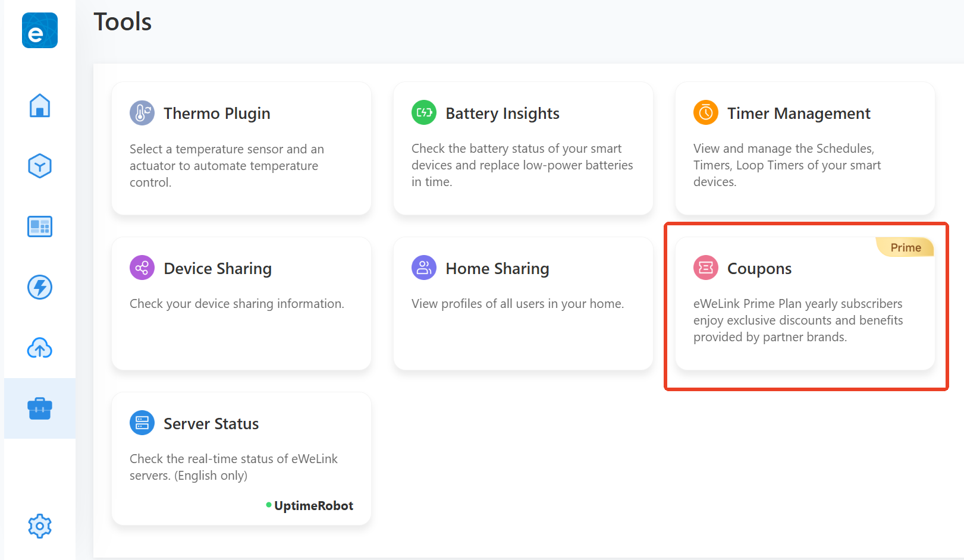The width and height of the screenshot is (964, 560).
Task: Open the Home page from sidebar
Action: coord(39,106)
